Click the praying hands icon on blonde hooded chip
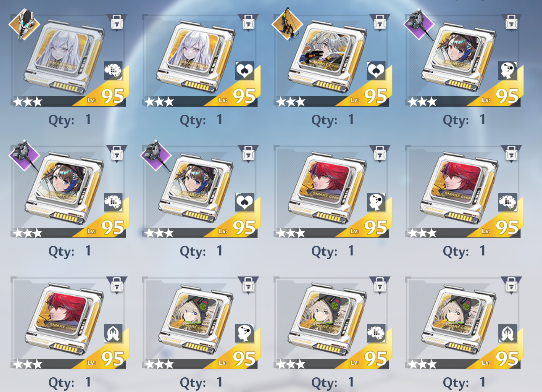Viewport: 542px width, 392px height. (508, 333)
